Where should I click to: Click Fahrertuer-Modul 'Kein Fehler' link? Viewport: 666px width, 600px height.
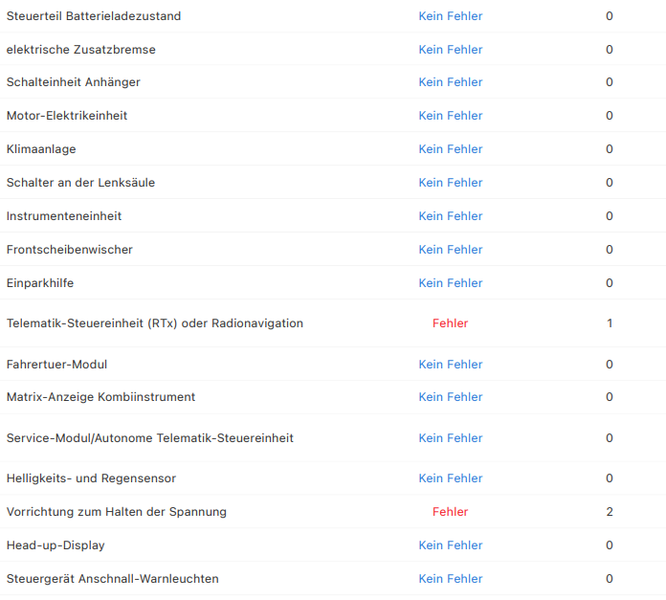click(450, 364)
